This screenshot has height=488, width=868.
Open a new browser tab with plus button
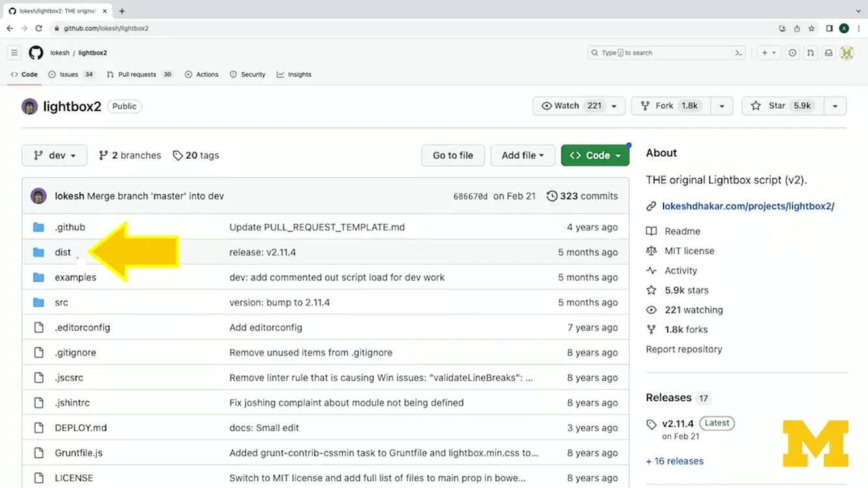coord(122,11)
